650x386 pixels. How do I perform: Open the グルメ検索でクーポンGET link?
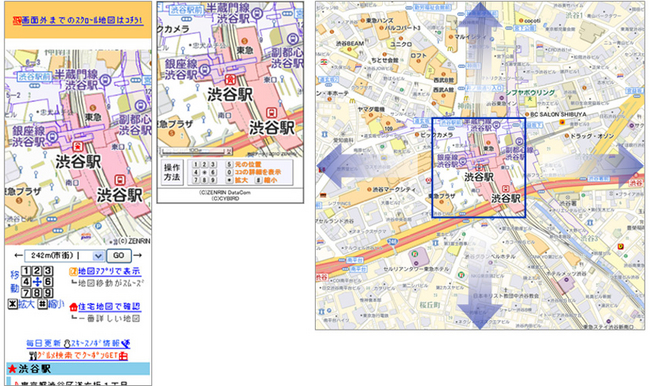(78, 355)
